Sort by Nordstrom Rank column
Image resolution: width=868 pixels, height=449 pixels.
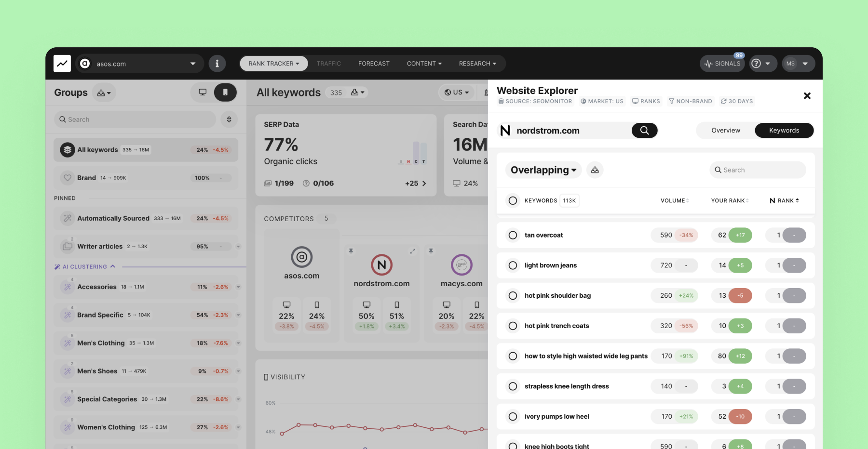tap(784, 200)
